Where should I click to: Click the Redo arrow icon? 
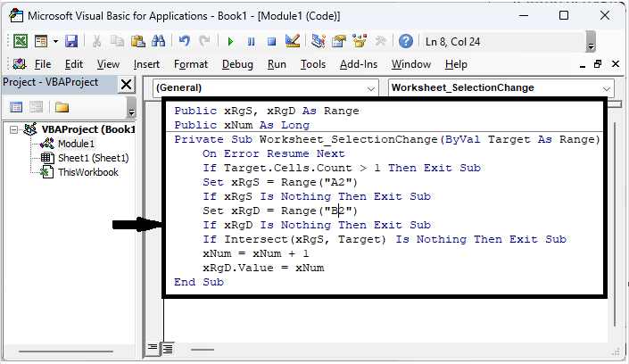point(205,41)
